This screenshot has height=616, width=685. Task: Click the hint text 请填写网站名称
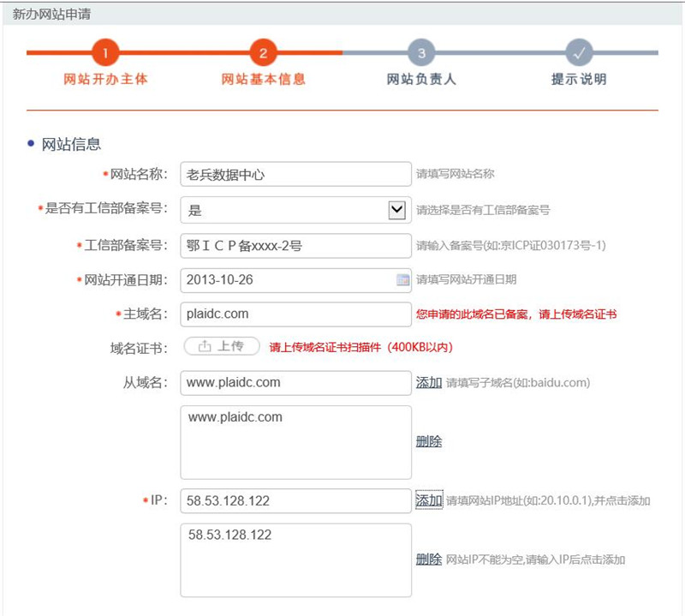(456, 174)
